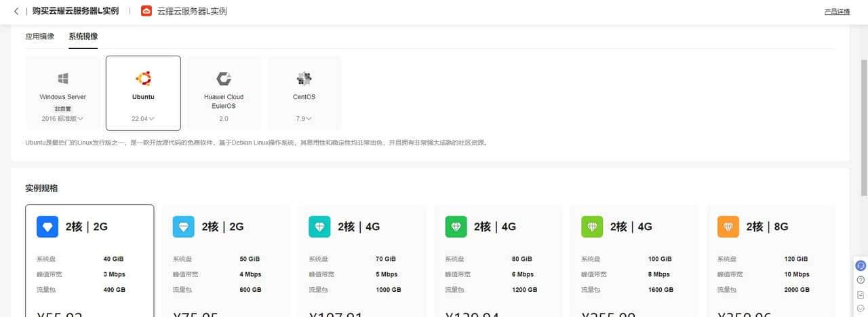
Task: Open the feedback checklist icon in side toolbar
Action: [x=861, y=294]
